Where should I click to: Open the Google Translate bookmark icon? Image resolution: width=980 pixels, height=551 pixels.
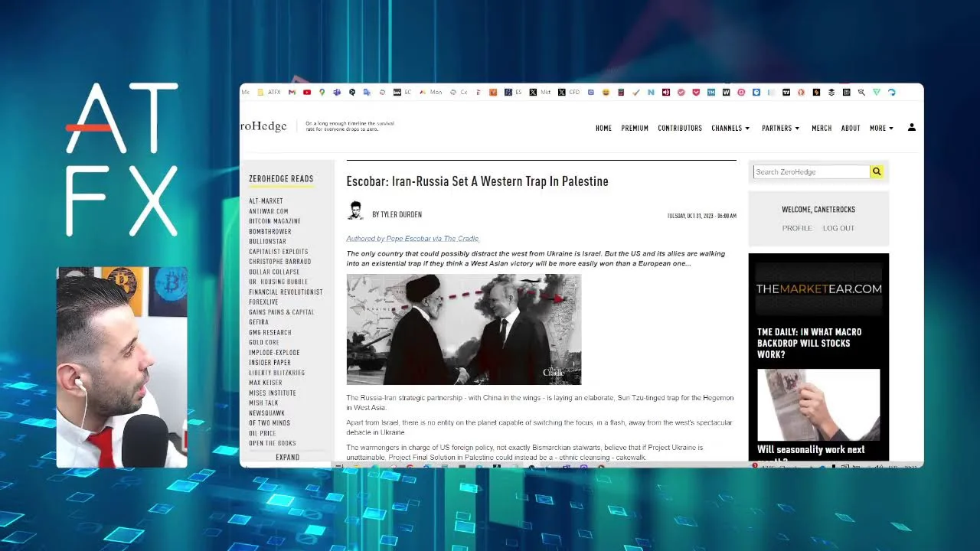coord(367,93)
